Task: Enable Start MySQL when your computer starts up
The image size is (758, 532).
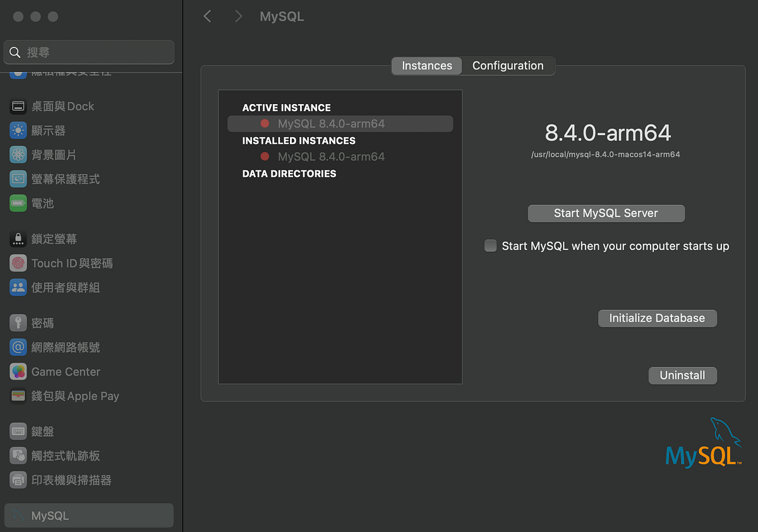Action: click(491, 245)
